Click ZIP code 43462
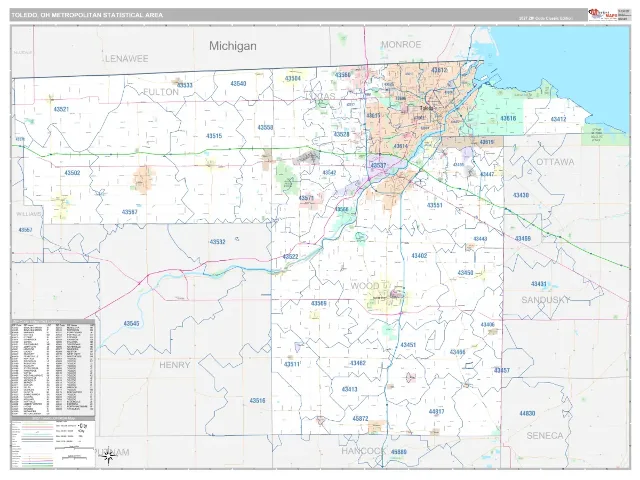Image resolution: width=640 pixels, height=480 pixels. coord(358,363)
